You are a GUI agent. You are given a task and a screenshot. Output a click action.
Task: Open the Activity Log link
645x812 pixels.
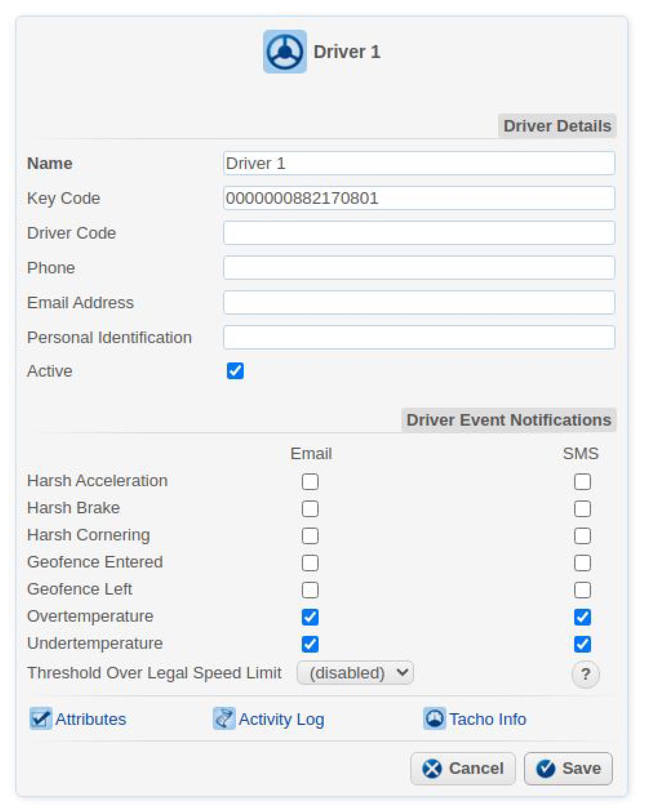point(281,719)
